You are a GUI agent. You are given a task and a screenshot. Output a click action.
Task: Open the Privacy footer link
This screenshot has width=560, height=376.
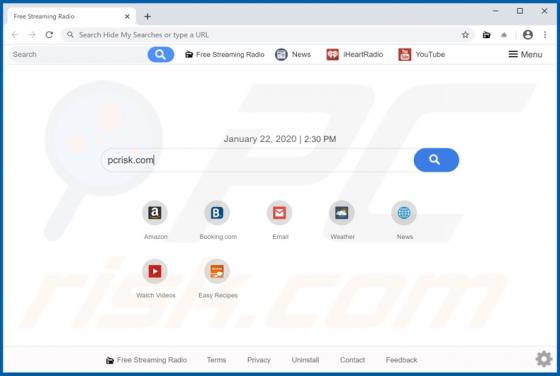point(259,360)
